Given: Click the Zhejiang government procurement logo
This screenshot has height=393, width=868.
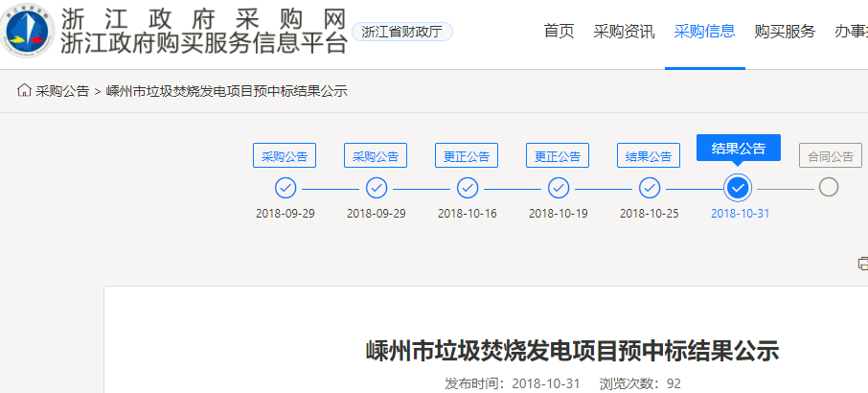Looking at the screenshot, I should (29, 33).
